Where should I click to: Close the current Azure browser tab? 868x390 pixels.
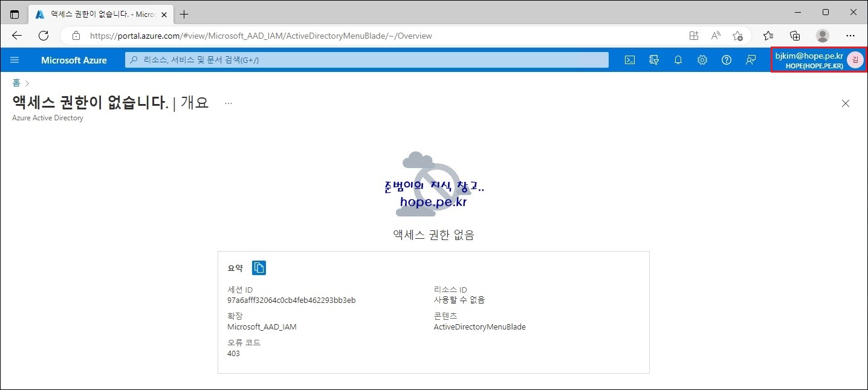pos(163,14)
